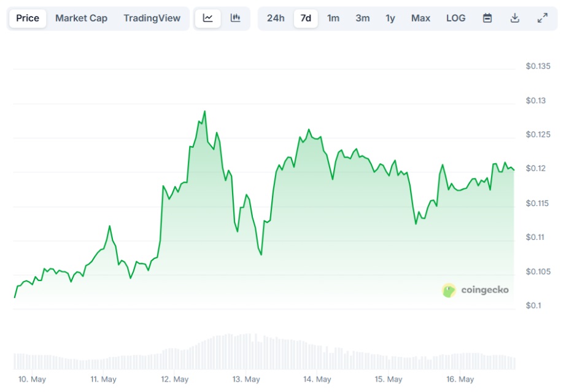Click the 14. May date label

tap(317, 379)
